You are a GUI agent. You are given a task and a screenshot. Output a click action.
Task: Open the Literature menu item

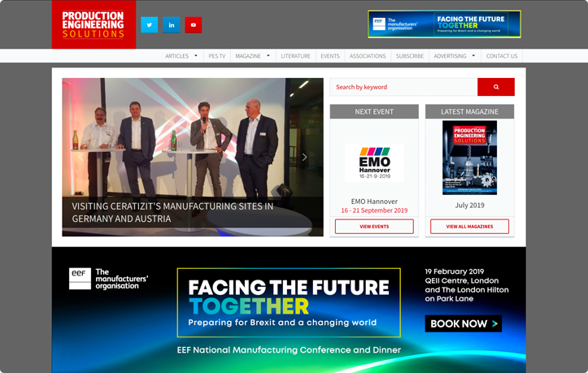click(295, 56)
